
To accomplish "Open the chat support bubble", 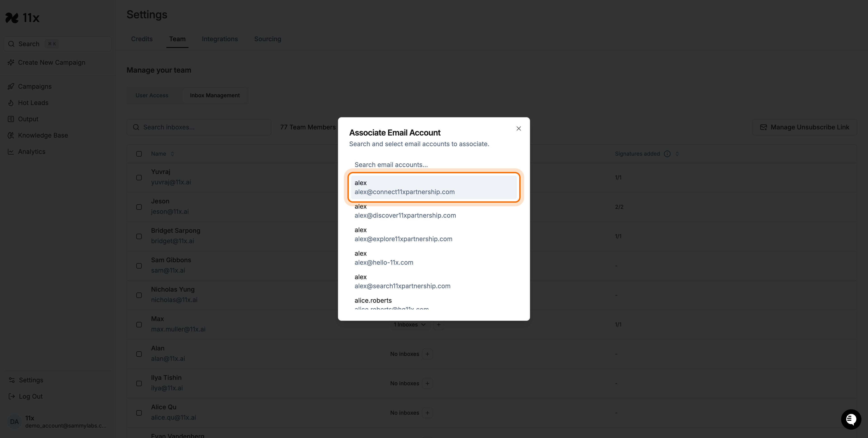I will [x=851, y=419].
